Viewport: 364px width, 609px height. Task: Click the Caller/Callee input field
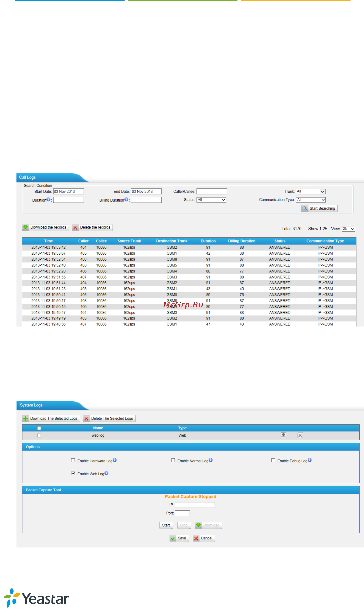click(x=212, y=191)
